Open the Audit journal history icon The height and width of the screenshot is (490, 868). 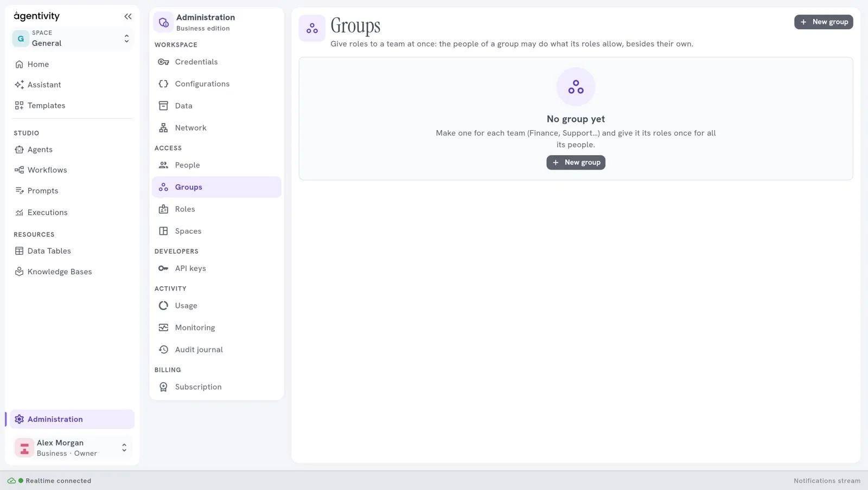coord(163,350)
